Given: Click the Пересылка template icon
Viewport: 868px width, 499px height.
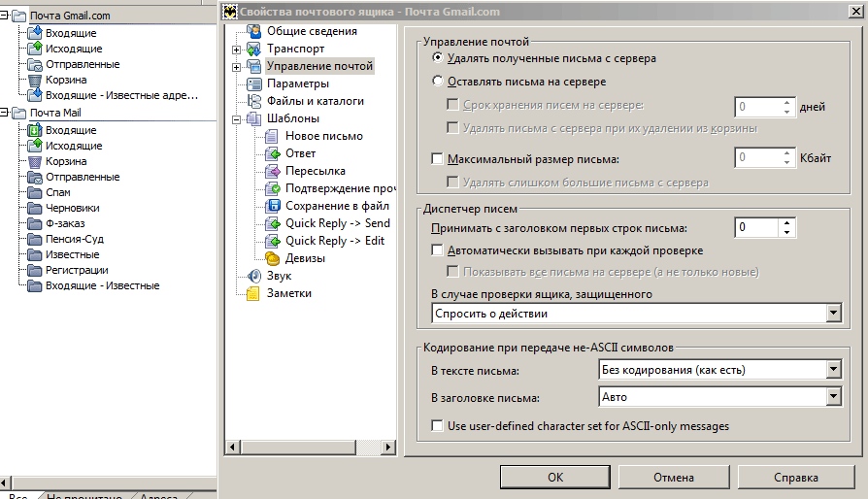Looking at the screenshot, I should [272, 171].
